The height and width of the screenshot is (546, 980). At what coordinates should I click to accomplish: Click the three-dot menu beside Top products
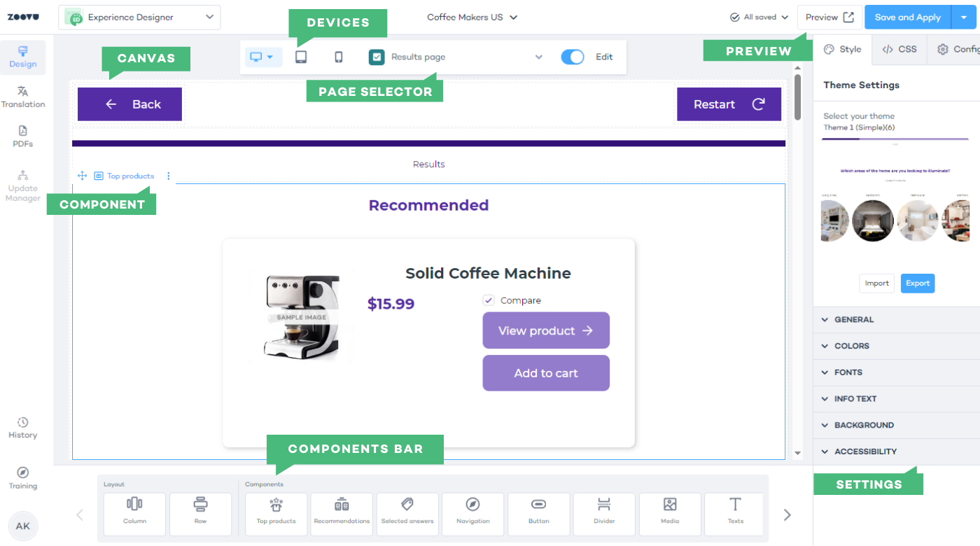click(169, 176)
